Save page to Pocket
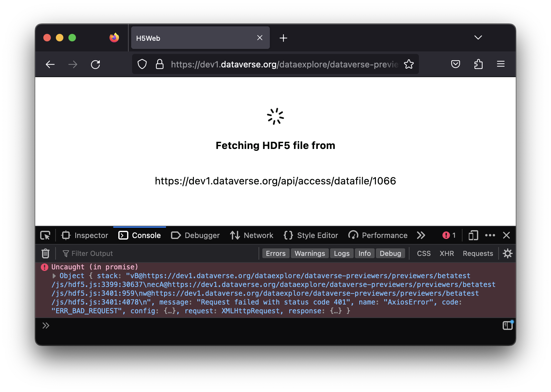The width and height of the screenshot is (551, 392). coord(455,64)
